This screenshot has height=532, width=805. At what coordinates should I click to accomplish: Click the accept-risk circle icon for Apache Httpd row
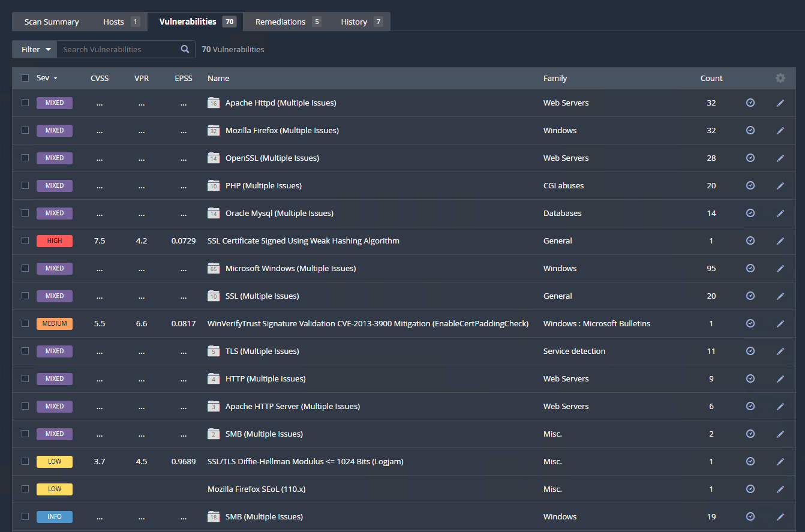[x=750, y=103]
